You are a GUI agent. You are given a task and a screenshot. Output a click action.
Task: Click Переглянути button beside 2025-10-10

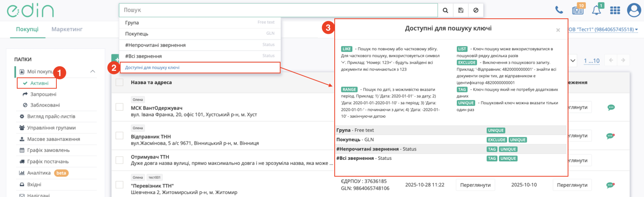click(x=572, y=185)
